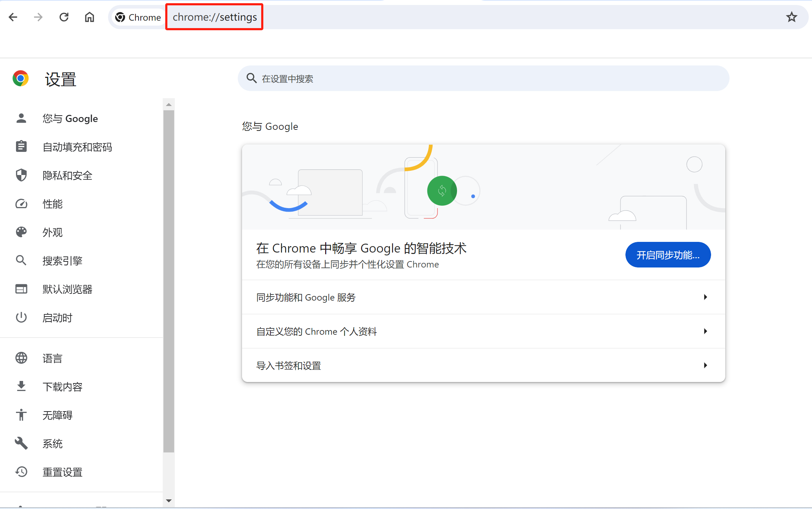Viewport: 812px width, 509px height.
Task: Select the 性能 speedometer icon
Action: coord(21,204)
